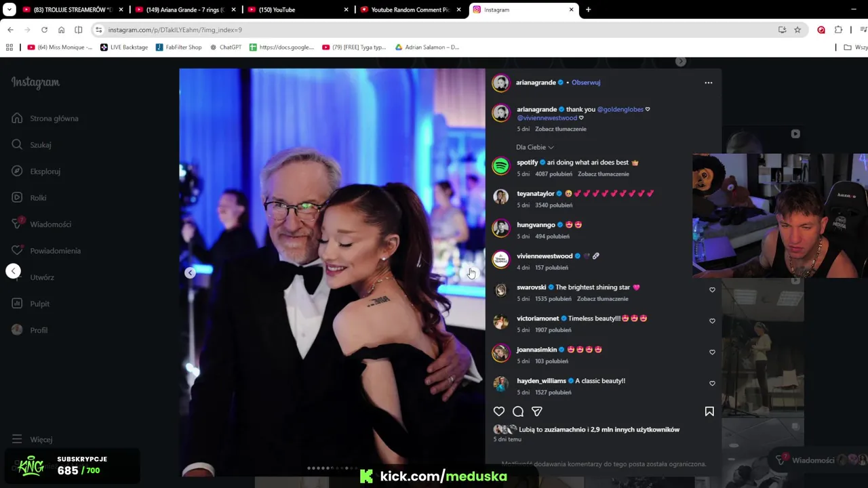Open site information icon in the address bar
The height and width of the screenshot is (488, 868).
point(99,30)
